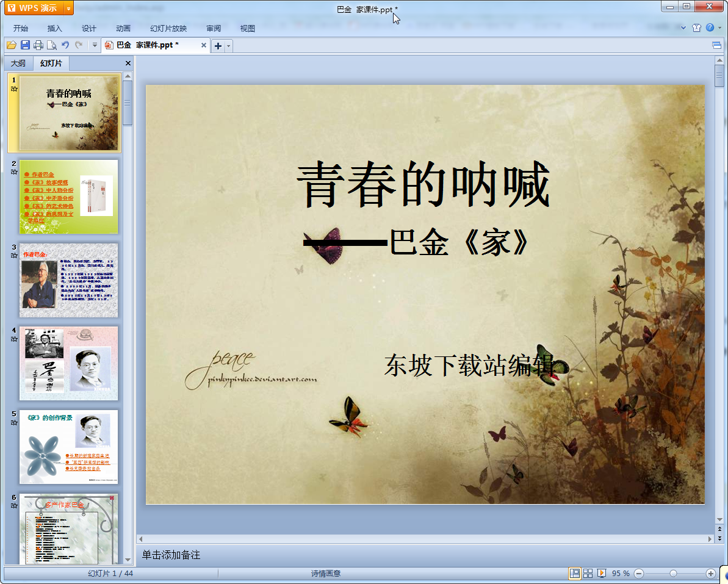Click 幻灯片 1 / 44 status text

[x=110, y=574]
